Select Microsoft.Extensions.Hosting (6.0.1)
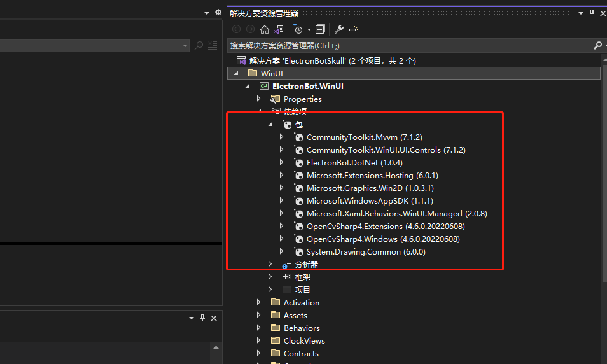Image resolution: width=607 pixels, height=364 pixels. point(372,176)
